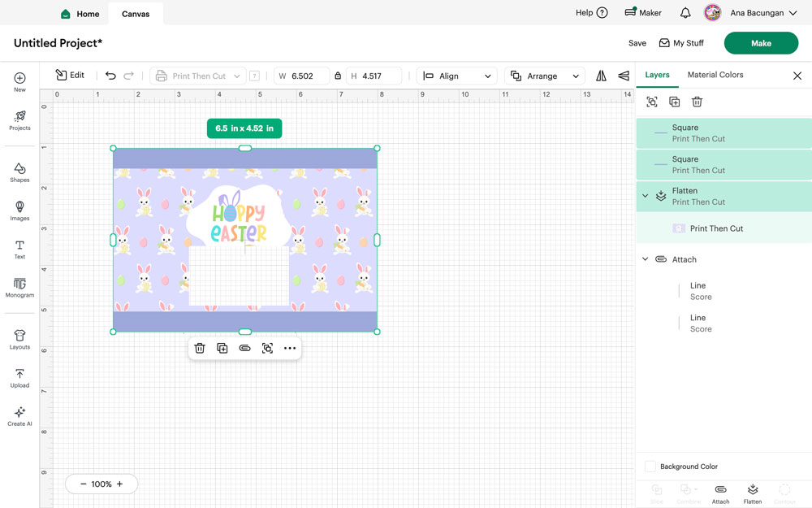Group selection from the canvas floating toolbar
The height and width of the screenshot is (508, 812).
[267, 349]
